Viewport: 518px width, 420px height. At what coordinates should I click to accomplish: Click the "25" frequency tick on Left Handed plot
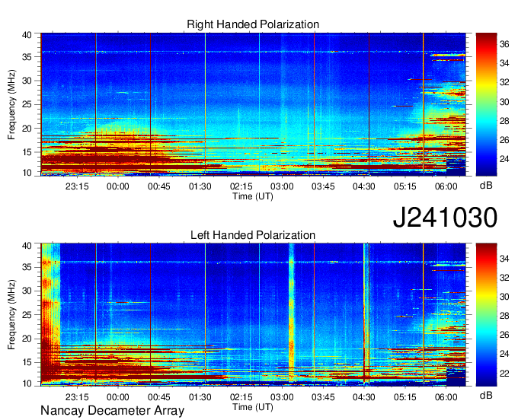click(x=27, y=315)
